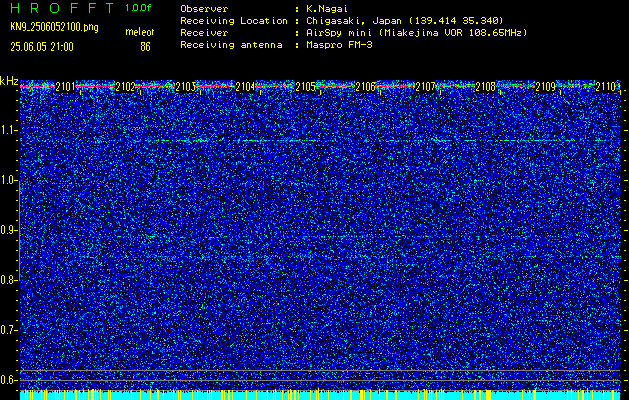Click the 0.9 kHz axis label
The height and width of the screenshot is (400, 629).
point(8,231)
